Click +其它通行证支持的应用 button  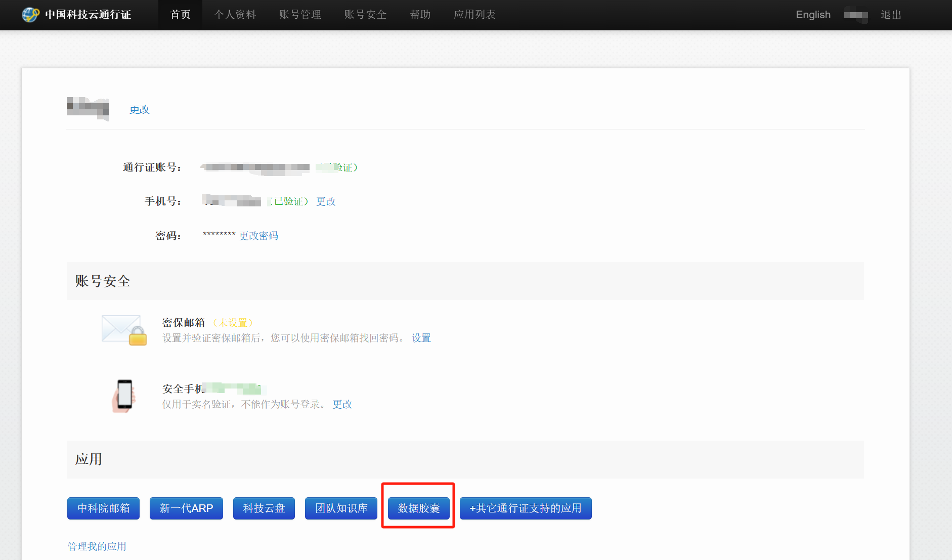pyautogui.click(x=526, y=508)
